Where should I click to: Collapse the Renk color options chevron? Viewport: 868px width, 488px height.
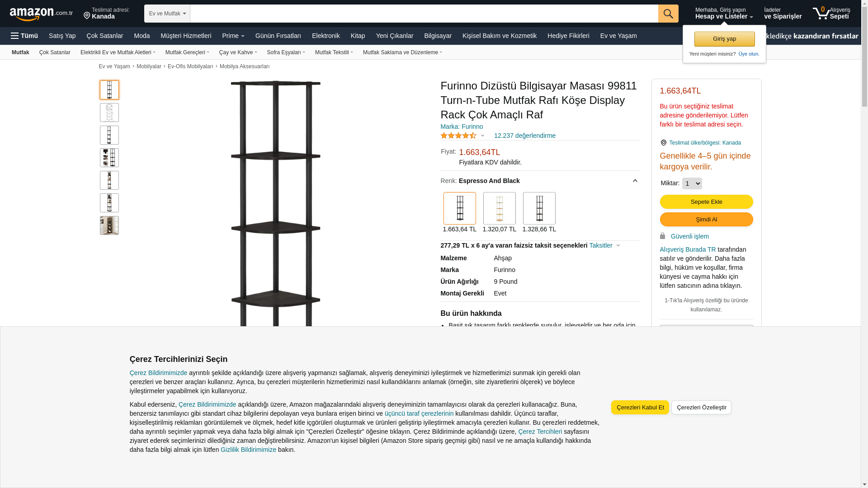pos(635,181)
